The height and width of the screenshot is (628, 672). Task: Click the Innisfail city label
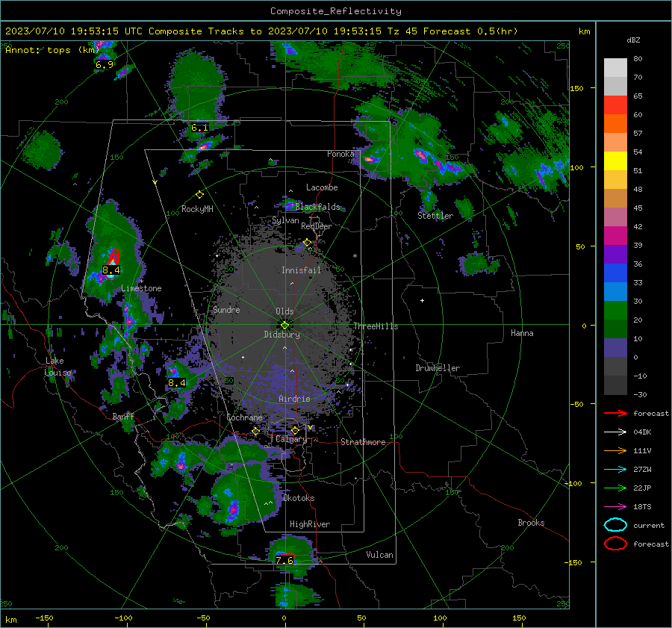(301, 270)
